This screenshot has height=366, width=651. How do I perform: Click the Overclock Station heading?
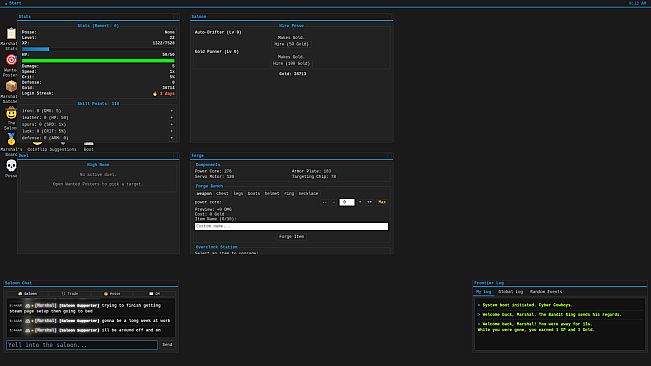[216, 247]
